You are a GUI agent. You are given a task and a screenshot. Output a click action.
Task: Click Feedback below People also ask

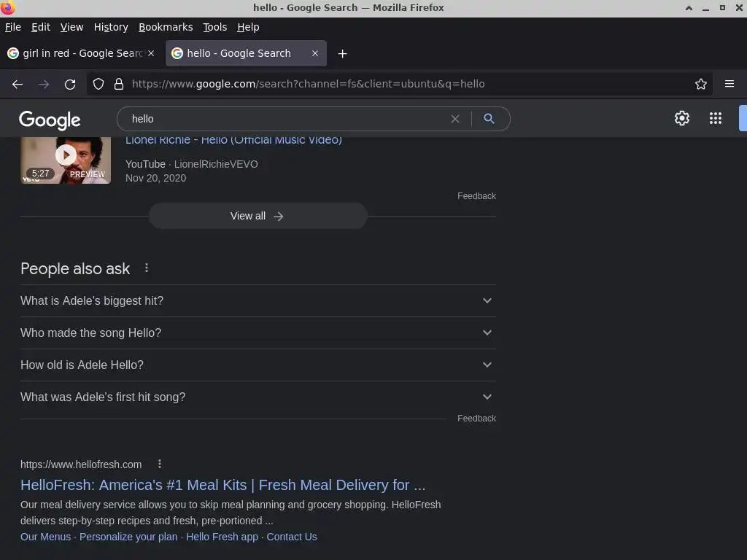[x=476, y=419]
